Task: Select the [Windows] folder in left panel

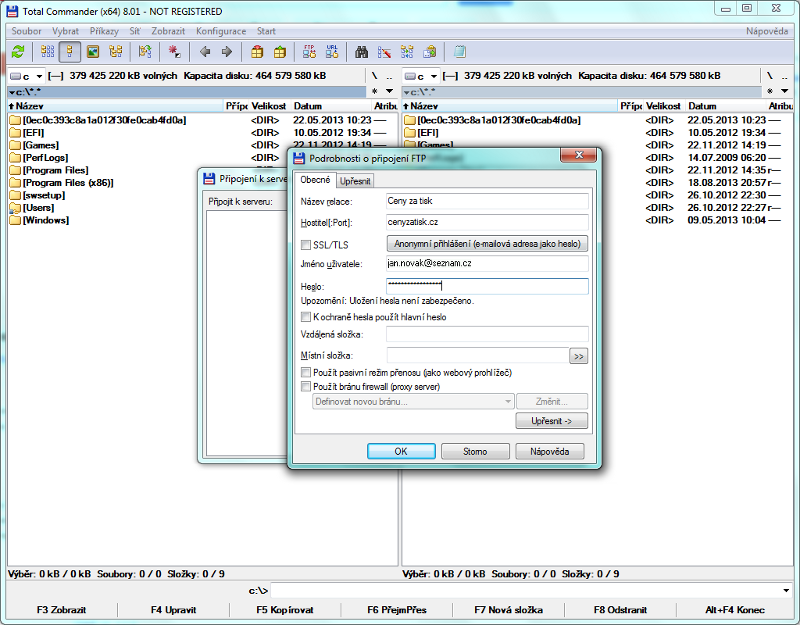Action: (x=46, y=220)
